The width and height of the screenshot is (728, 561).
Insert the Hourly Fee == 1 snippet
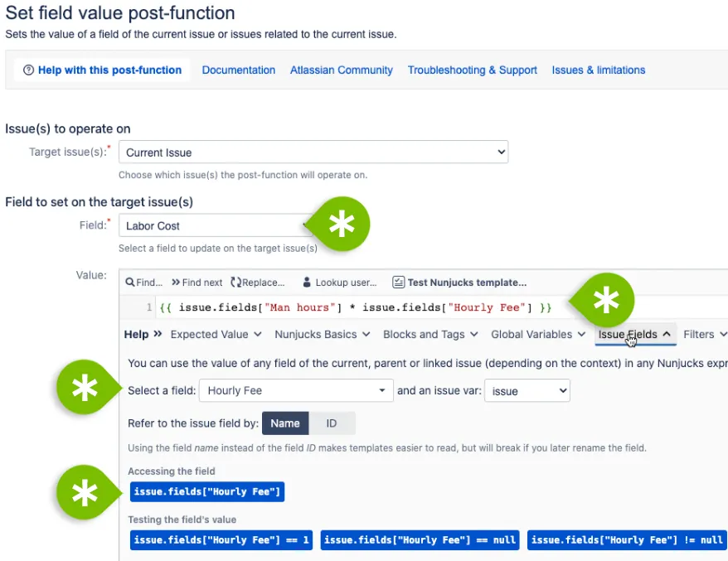pyautogui.click(x=221, y=539)
